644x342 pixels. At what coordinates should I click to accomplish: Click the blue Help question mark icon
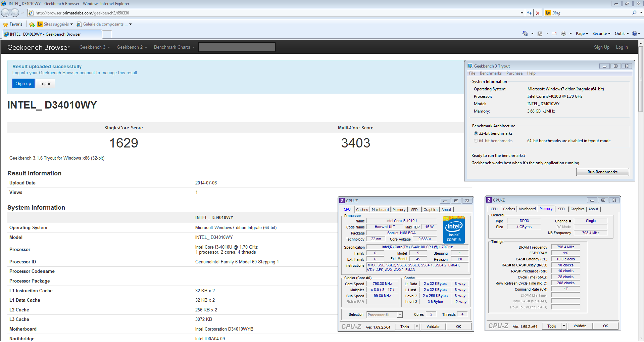pyautogui.click(x=635, y=34)
